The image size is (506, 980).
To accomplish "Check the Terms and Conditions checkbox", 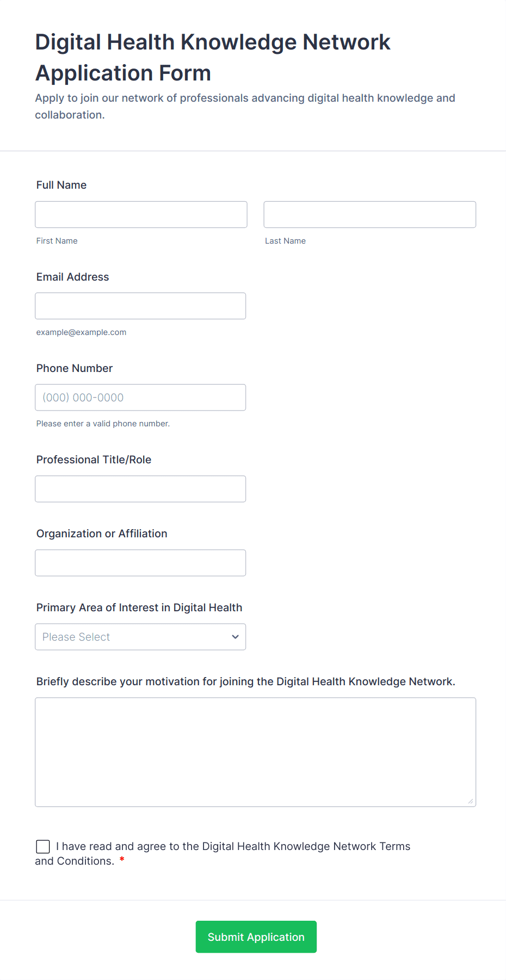I will (43, 846).
